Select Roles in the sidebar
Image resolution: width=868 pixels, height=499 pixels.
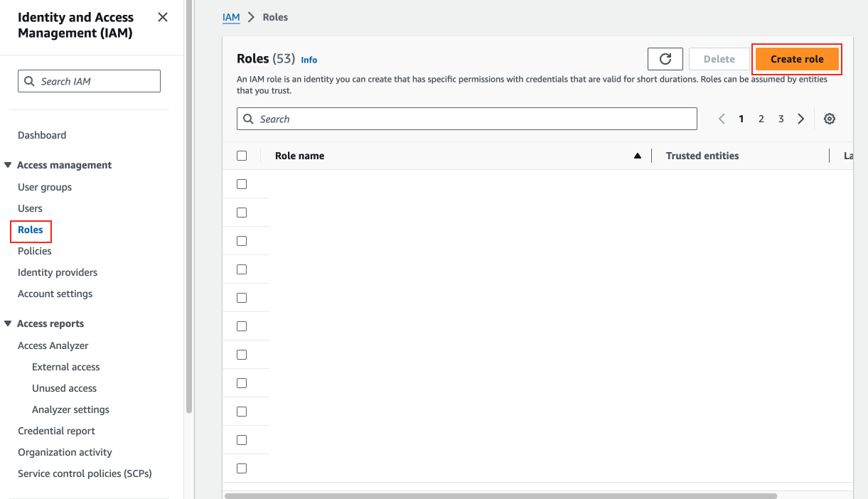(x=31, y=230)
